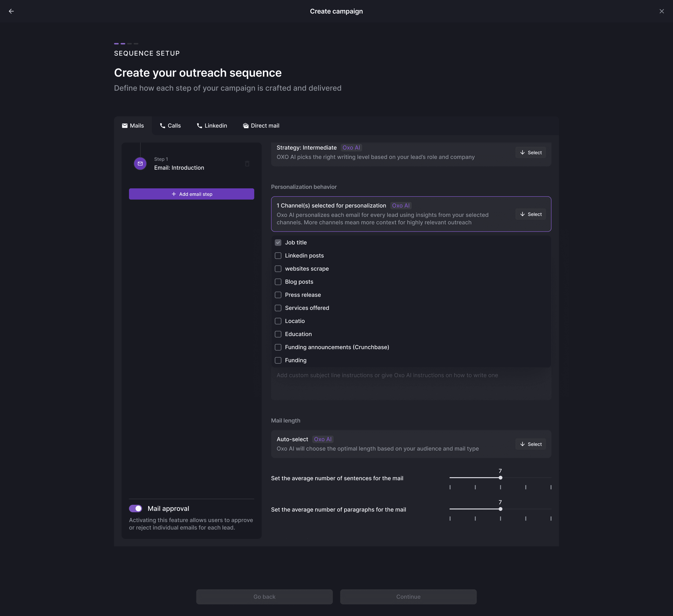This screenshot has width=673, height=616.
Task: Switch to the Calls tab
Action: 170,126
